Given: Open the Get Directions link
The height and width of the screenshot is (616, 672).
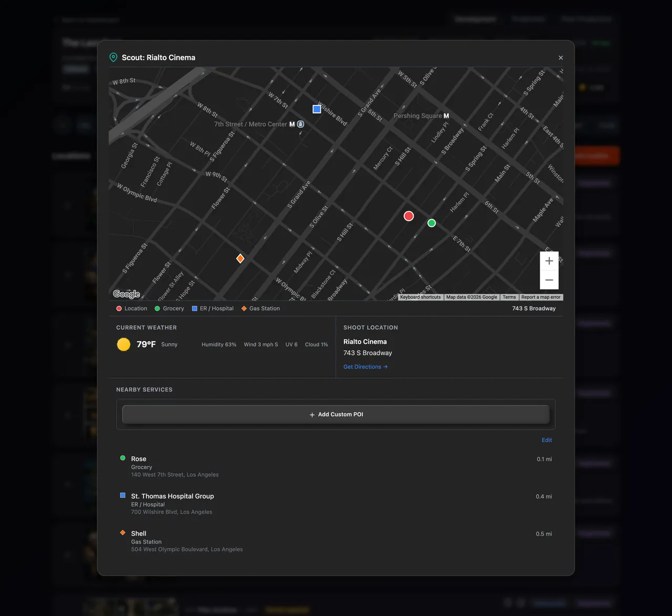Looking at the screenshot, I should [x=365, y=367].
